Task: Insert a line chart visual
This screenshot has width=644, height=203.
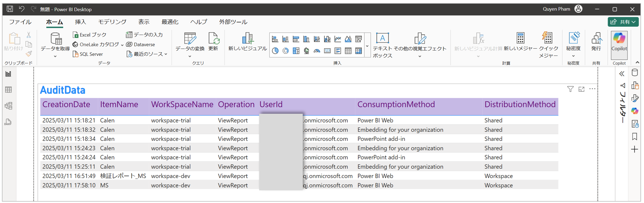Action: pos(338,39)
